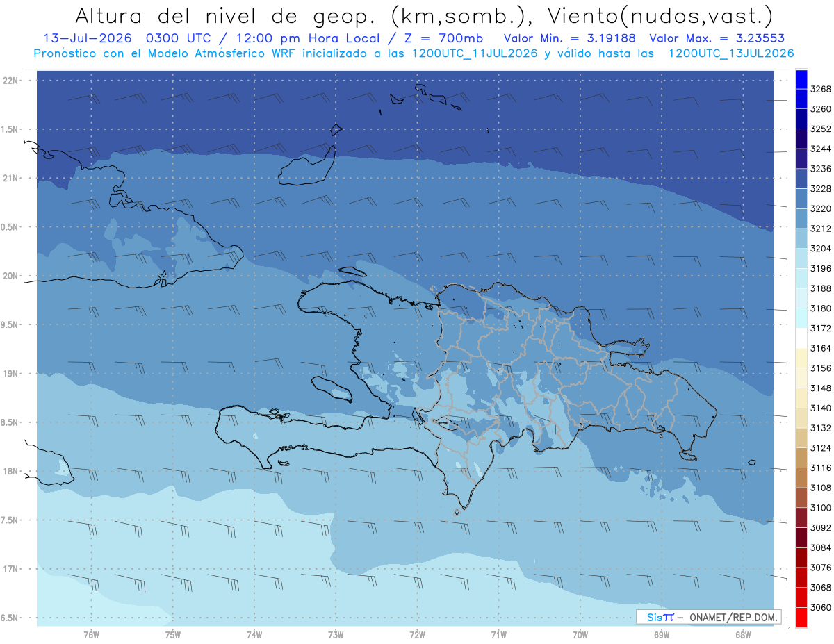Click the red swatch below 3060

(x=801, y=617)
